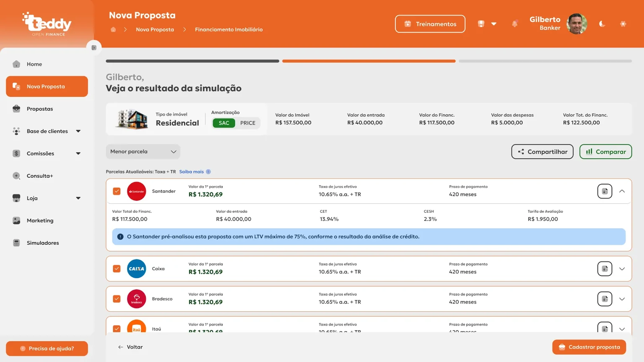Go to Propostas in the sidebar
The image size is (644, 362).
tap(47, 109)
